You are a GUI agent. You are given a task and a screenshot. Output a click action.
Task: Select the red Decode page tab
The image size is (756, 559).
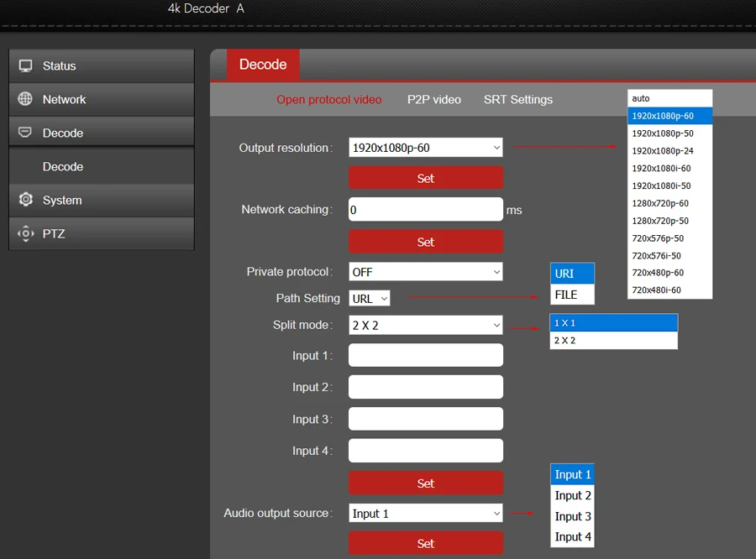click(x=263, y=65)
